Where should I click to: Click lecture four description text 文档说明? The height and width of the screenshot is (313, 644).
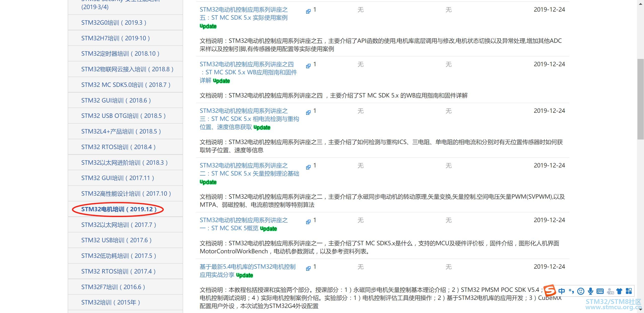point(334,96)
